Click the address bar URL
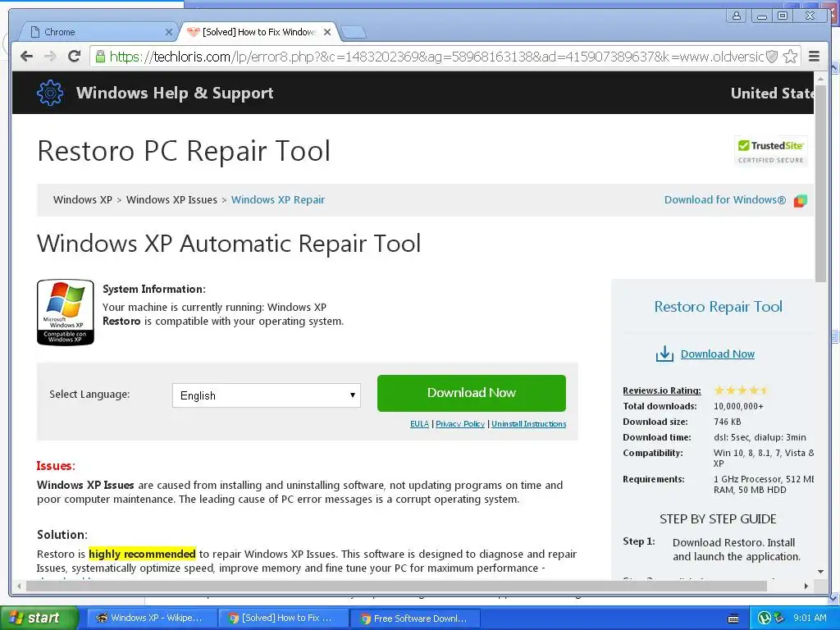The width and height of the screenshot is (840, 630). 436,57
